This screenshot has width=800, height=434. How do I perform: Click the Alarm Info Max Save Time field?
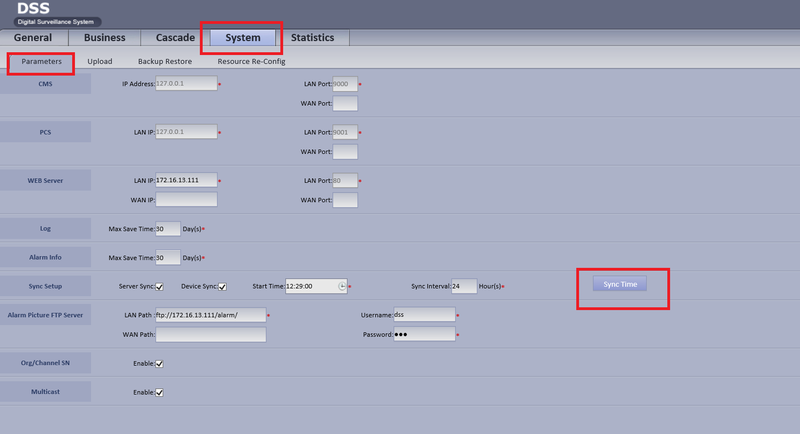(x=168, y=258)
